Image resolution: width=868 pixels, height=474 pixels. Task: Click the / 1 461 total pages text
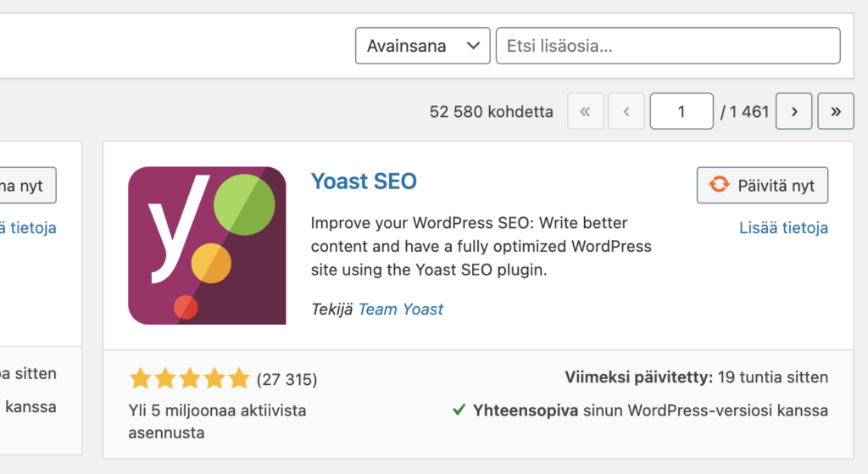[x=744, y=112]
